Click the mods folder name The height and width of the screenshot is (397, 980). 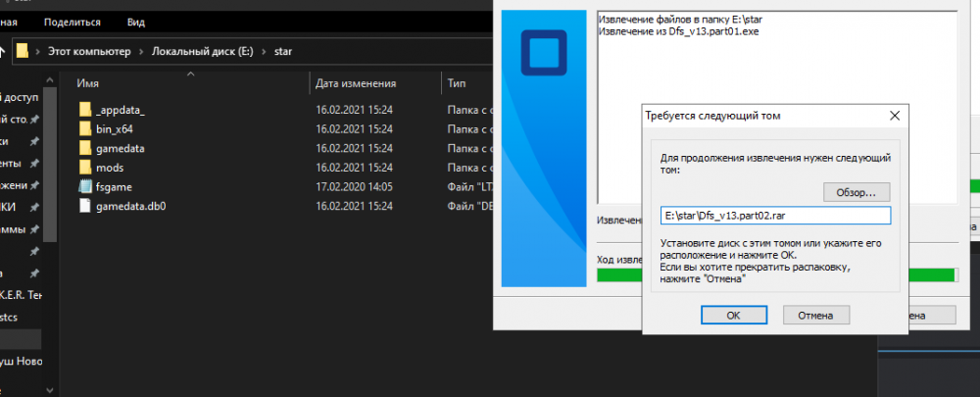(x=110, y=168)
